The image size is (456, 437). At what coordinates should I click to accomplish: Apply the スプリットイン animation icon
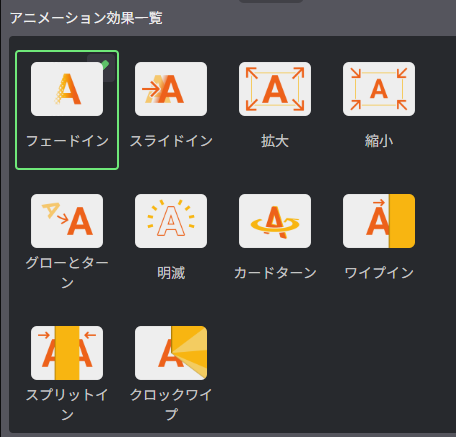coord(67,353)
